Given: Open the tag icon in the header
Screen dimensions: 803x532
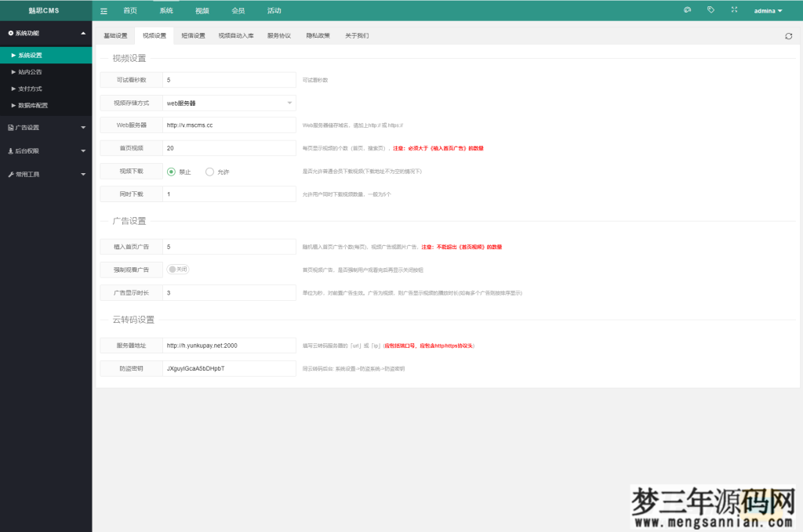Looking at the screenshot, I should click(x=710, y=9).
